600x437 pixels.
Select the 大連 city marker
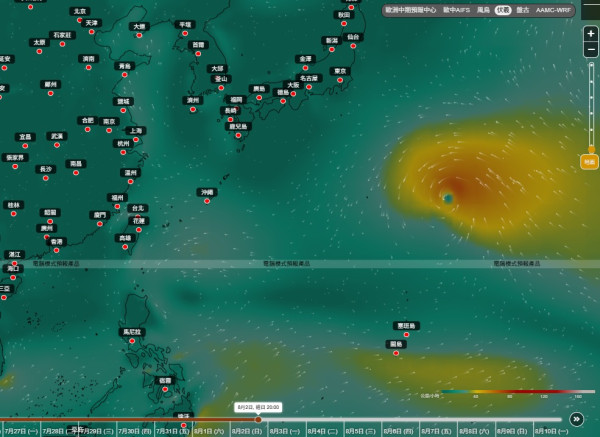coord(139,35)
